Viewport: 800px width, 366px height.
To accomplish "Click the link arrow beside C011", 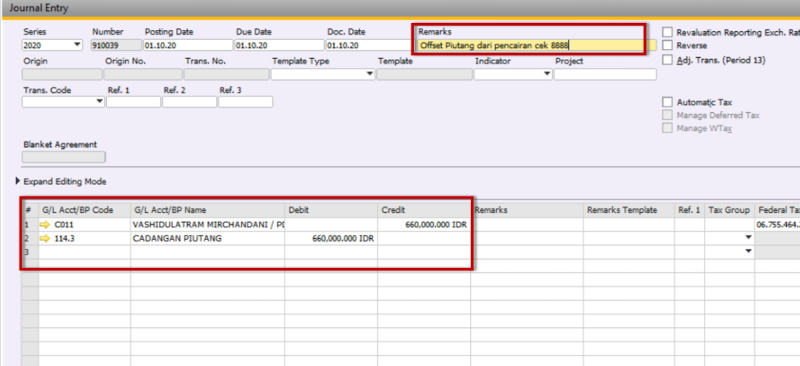I will pyautogui.click(x=45, y=224).
